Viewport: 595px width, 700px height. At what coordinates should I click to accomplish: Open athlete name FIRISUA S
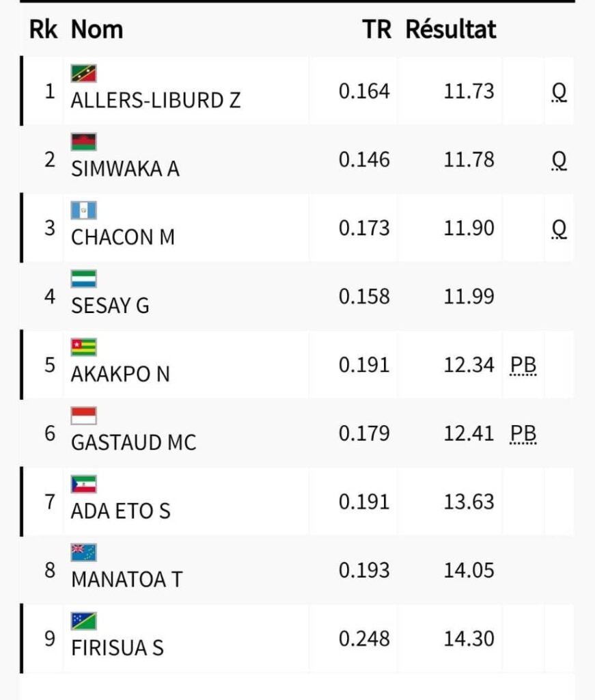point(117,647)
